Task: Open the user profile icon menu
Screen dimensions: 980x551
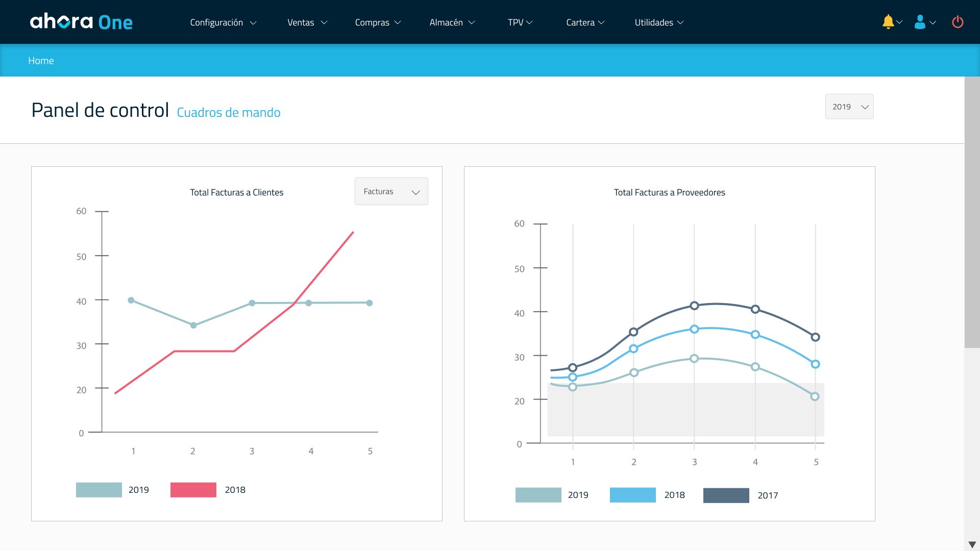Action: click(920, 22)
